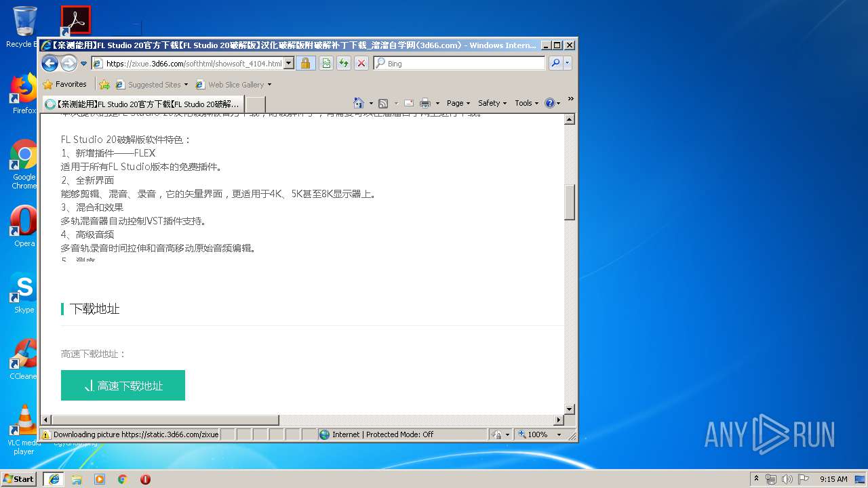Click the security lock icon
The height and width of the screenshot is (488, 868).
coord(305,64)
